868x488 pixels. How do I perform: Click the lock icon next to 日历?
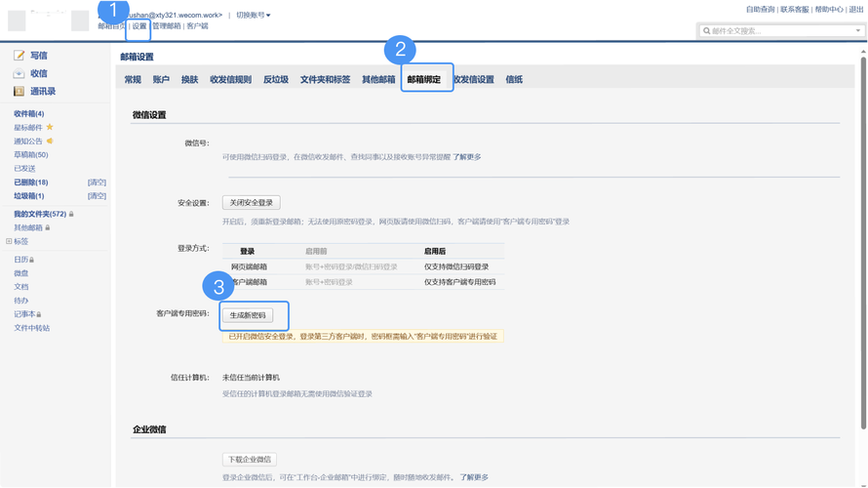[32, 260]
